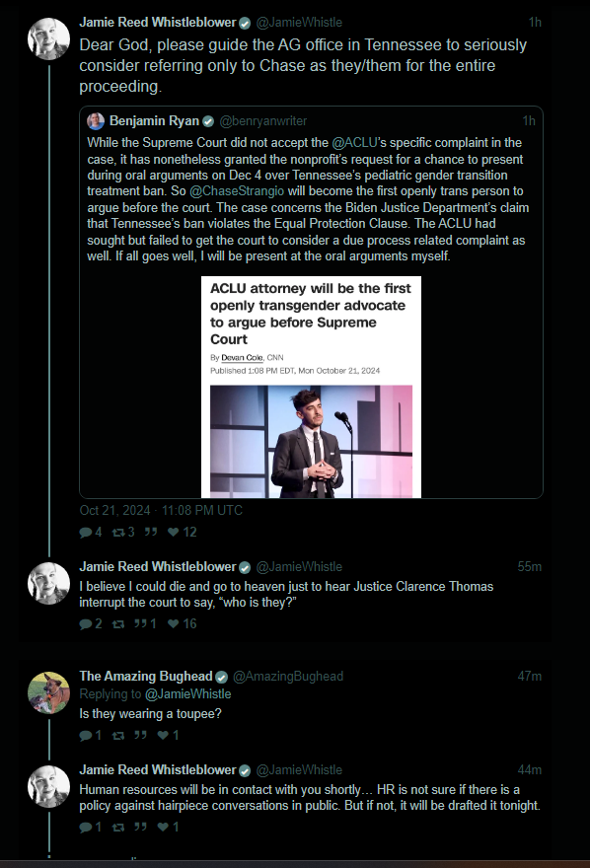Click the retweet icon showing 3 retweets
Image resolution: width=590 pixels, height=868 pixels.
click(118, 533)
